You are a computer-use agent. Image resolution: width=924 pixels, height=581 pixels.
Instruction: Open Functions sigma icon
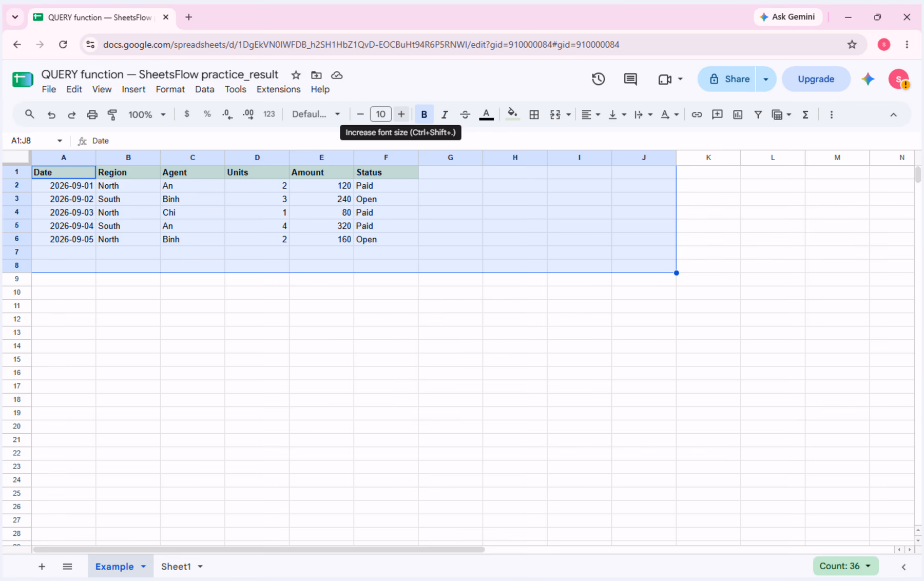805,114
